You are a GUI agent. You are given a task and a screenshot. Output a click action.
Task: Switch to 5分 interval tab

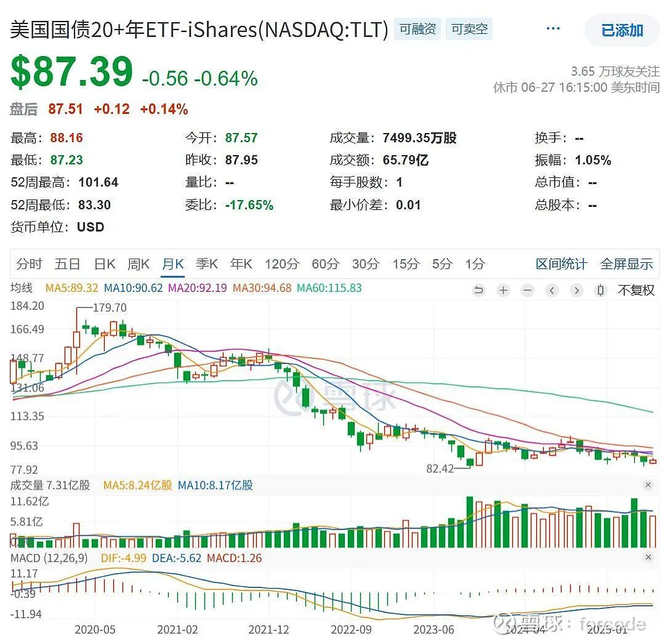coord(442,264)
